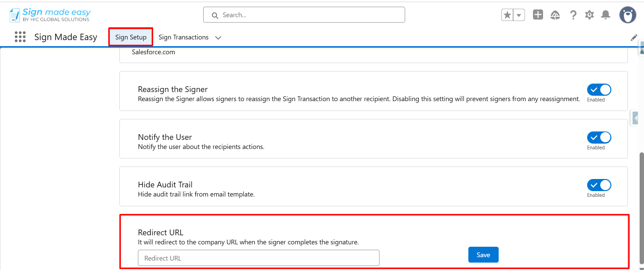
Task: Toggle the Notify the User switch
Action: click(599, 138)
